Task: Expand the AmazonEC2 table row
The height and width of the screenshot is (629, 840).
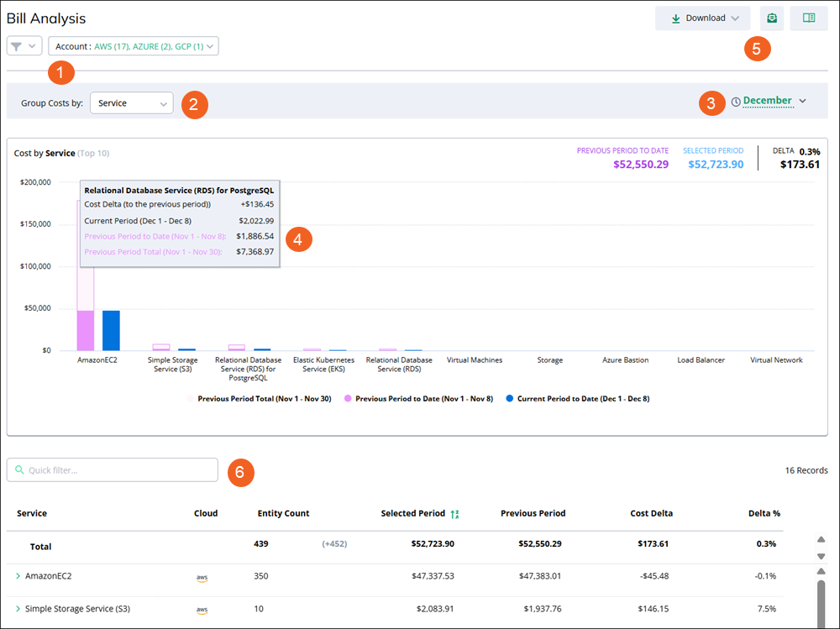Action: (x=18, y=576)
